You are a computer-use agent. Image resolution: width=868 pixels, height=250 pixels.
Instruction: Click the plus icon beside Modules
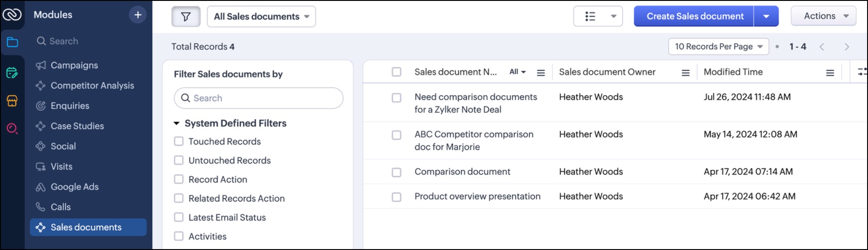[x=138, y=15]
